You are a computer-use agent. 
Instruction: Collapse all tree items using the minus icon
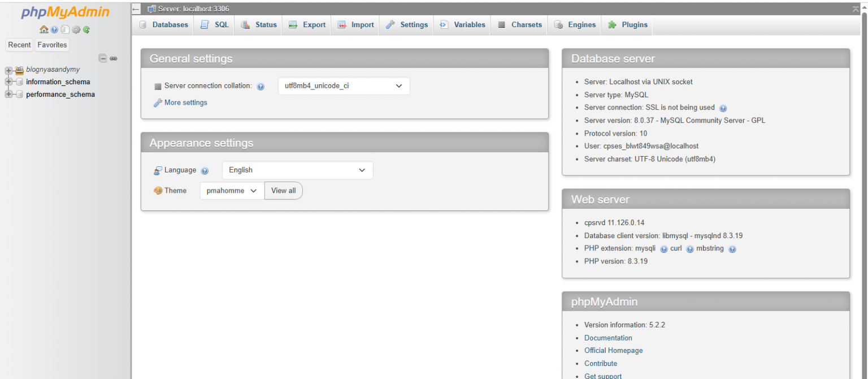point(102,58)
